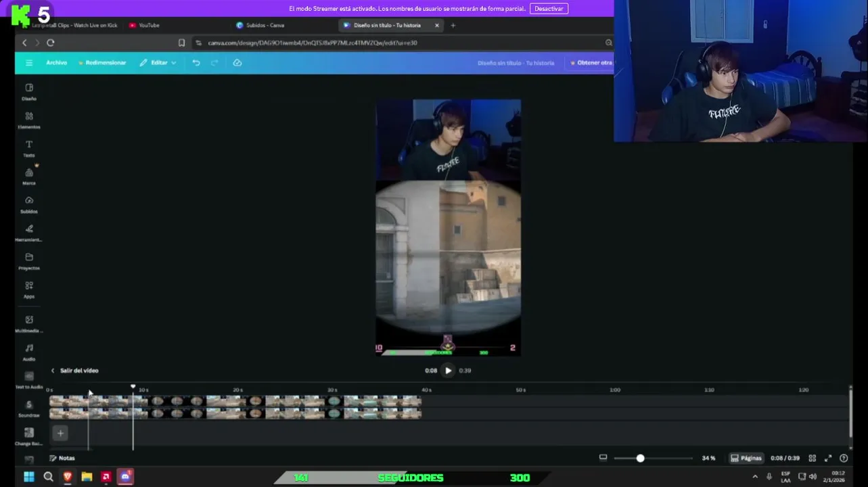Open the Windows Start menu
The width and height of the screenshot is (868, 487).
[29, 477]
